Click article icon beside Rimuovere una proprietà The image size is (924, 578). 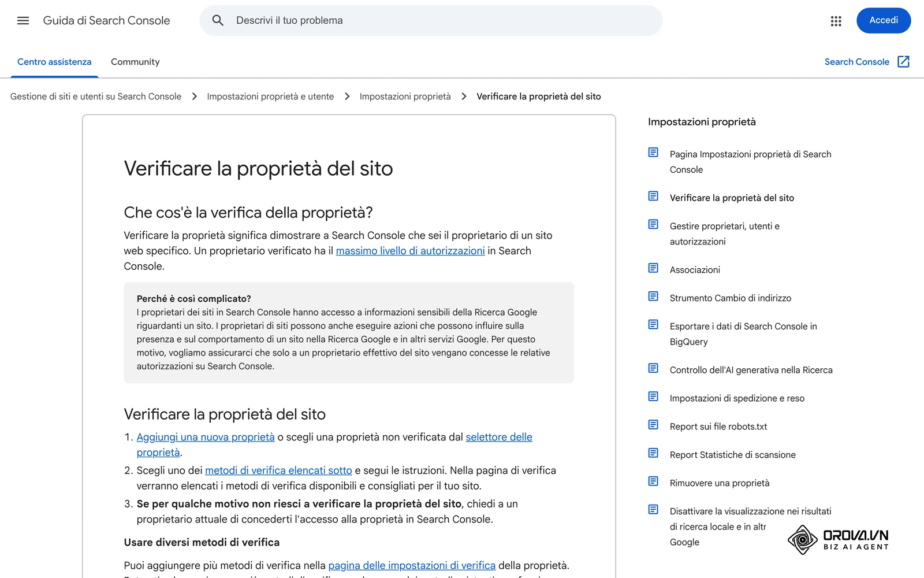click(x=653, y=481)
